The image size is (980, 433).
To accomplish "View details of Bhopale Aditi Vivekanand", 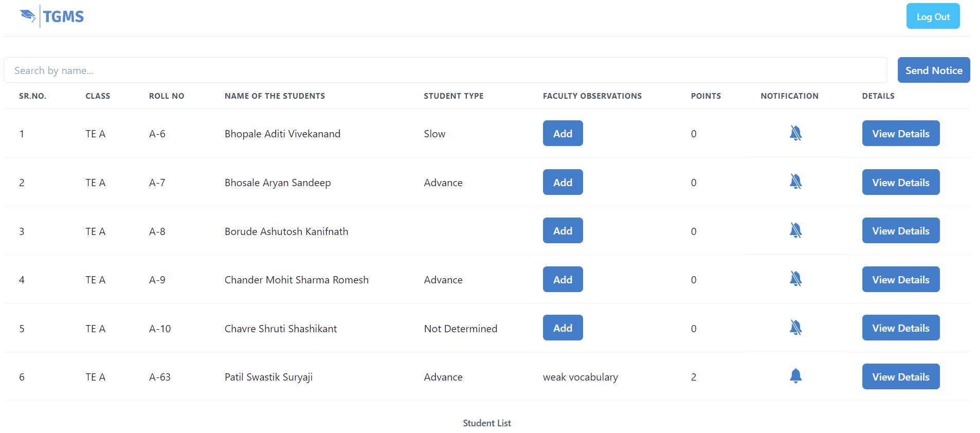I will [901, 133].
